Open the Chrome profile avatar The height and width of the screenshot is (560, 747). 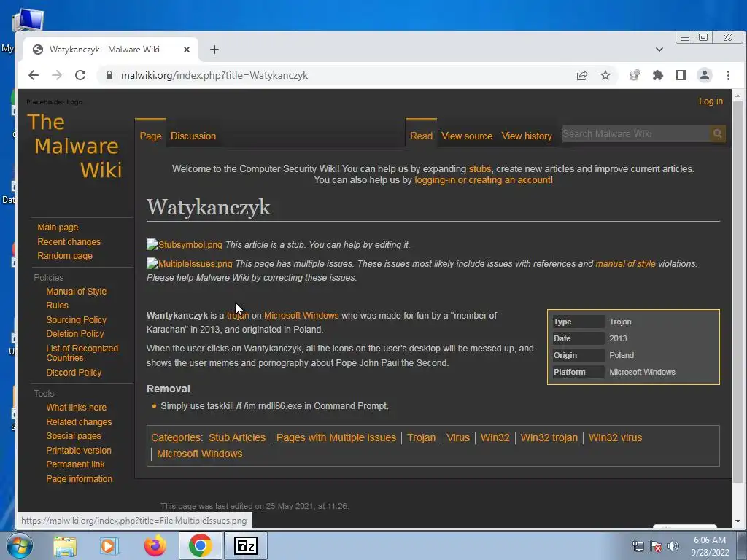[x=704, y=75]
